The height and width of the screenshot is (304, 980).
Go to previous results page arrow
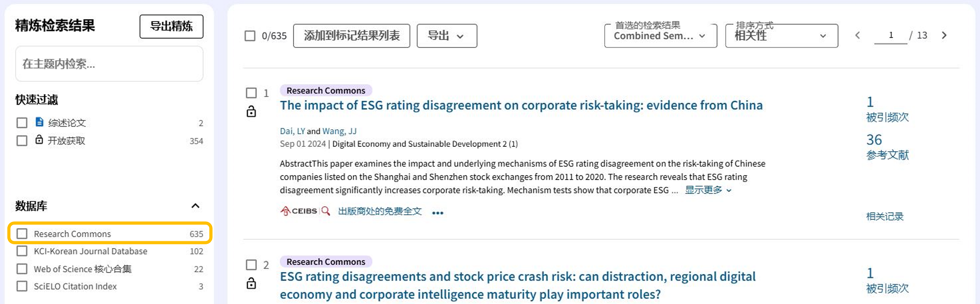pyautogui.click(x=857, y=35)
